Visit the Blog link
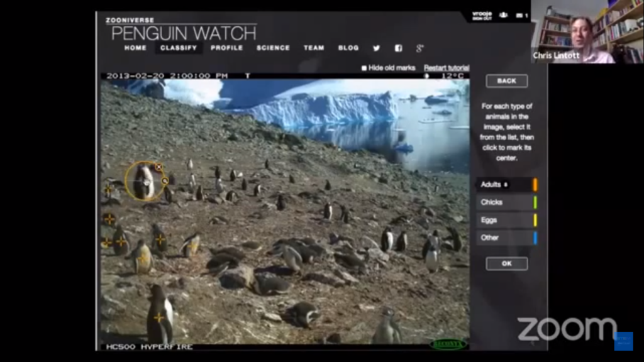Viewport: 644px width, 362px height. pyautogui.click(x=348, y=48)
